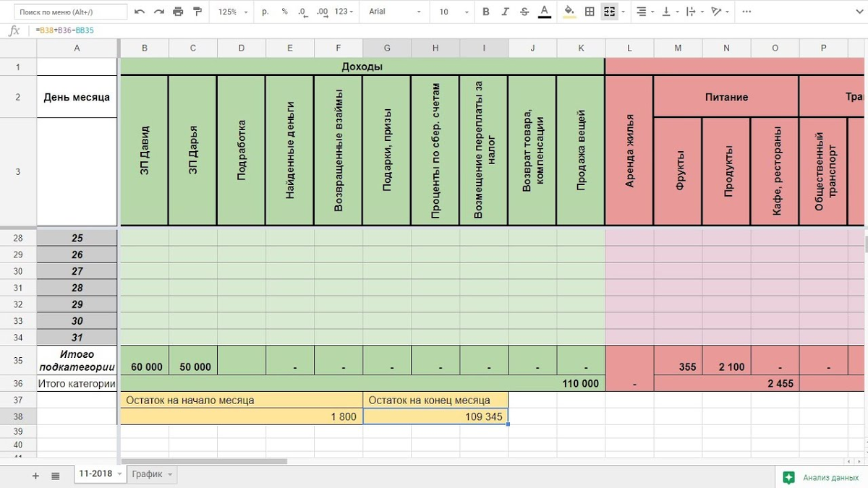Click the 2 100 cell under Продукты
This screenshot has width=868, height=488.
tap(726, 360)
